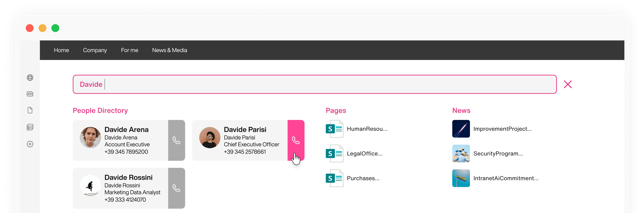
Task: Open the LegalOffice... page link
Action: point(365,154)
